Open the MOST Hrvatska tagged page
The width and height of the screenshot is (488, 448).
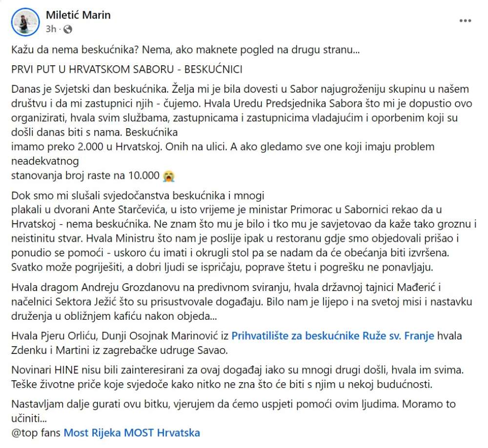[162, 433]
